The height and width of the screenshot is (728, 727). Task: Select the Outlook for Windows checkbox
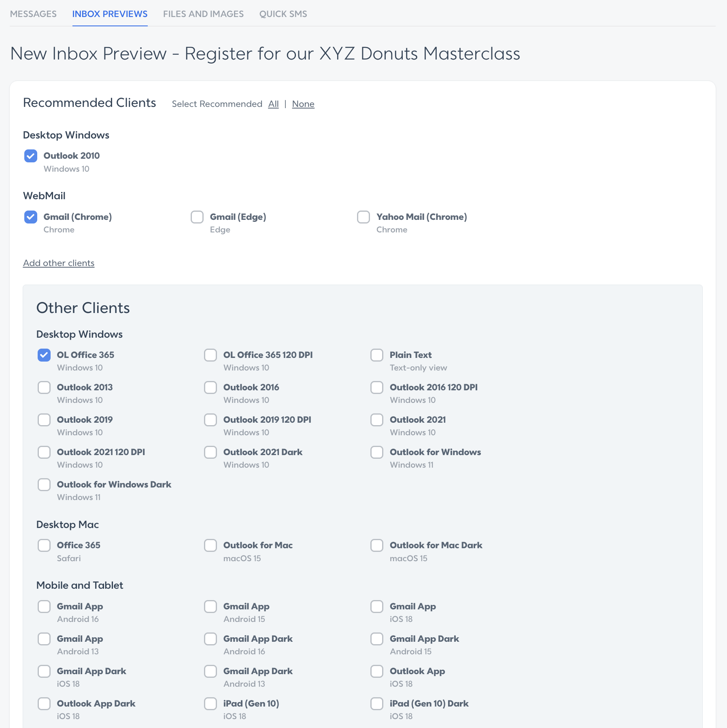[x=377, y=452]
